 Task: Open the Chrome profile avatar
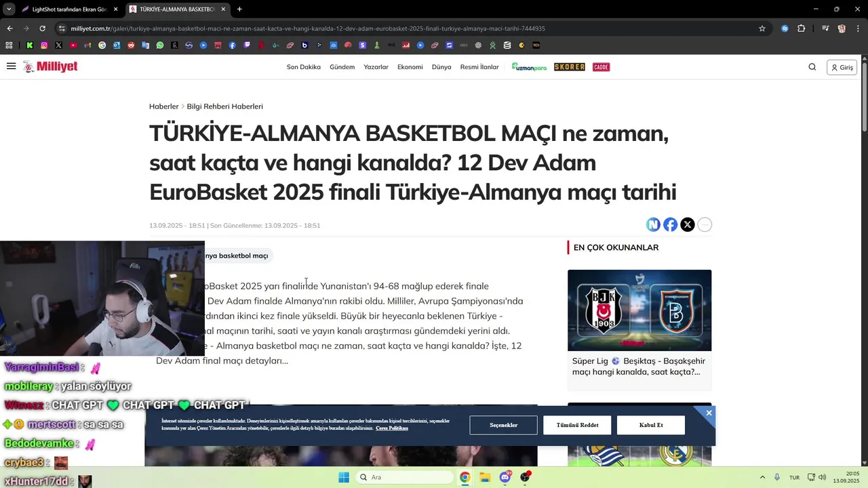[842, 28]
